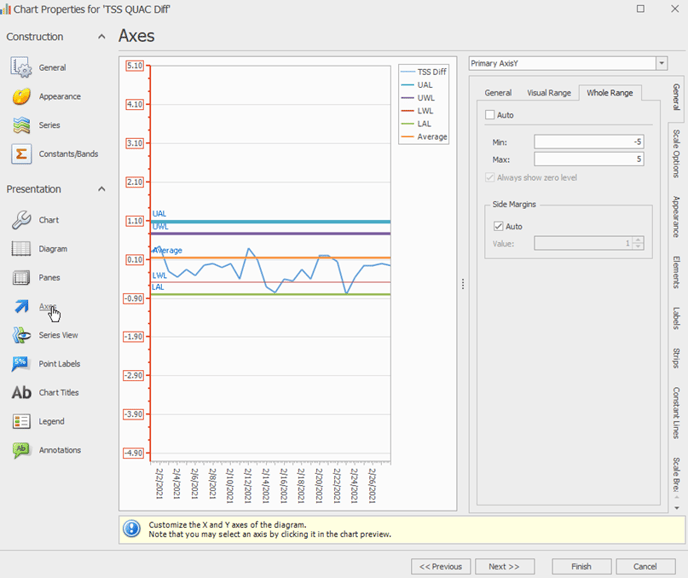Viewport: 688px width, 578px height.
Task: Open the Diagram grid icon
Action: pyautogui.click(x=21, y=249)
